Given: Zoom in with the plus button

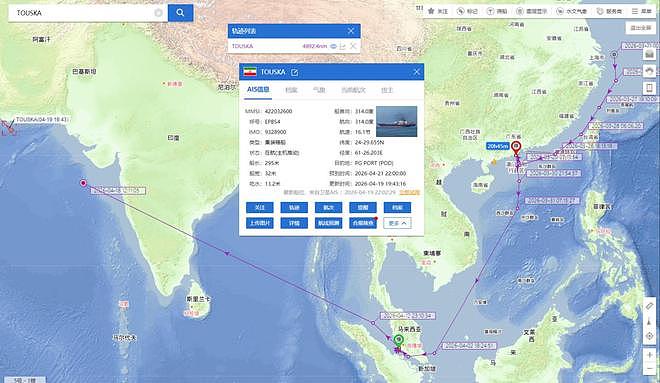Looking at the screenshot, I should click(649, 355).
